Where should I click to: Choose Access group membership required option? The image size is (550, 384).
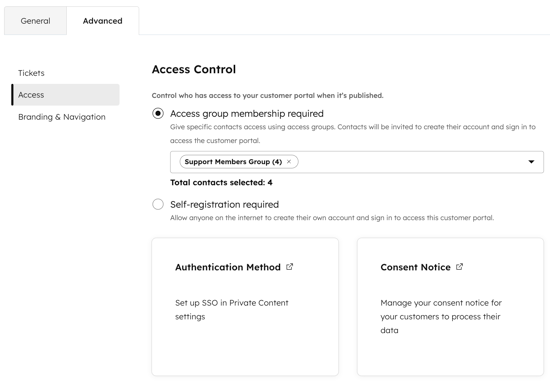(158, 114)
